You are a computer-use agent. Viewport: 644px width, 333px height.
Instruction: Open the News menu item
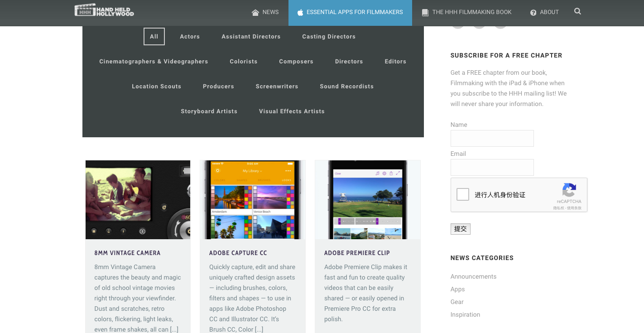(x=265, y=12)
